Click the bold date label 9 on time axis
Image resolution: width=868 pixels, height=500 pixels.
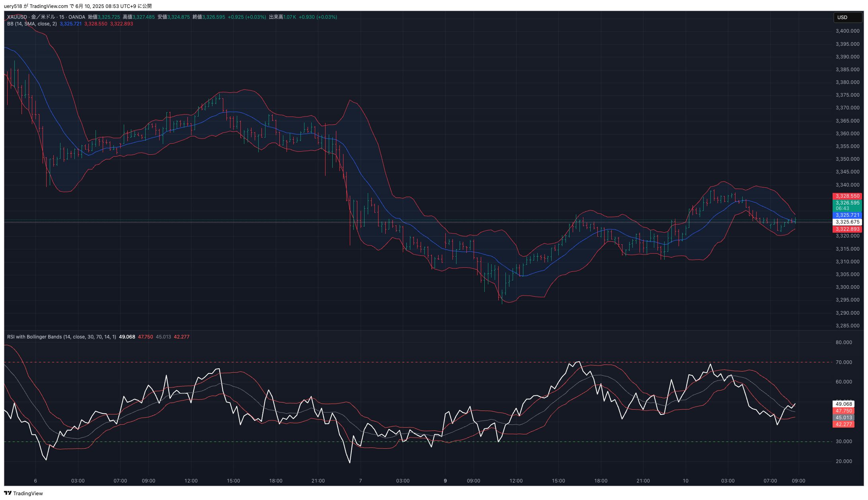pos(445,481)
